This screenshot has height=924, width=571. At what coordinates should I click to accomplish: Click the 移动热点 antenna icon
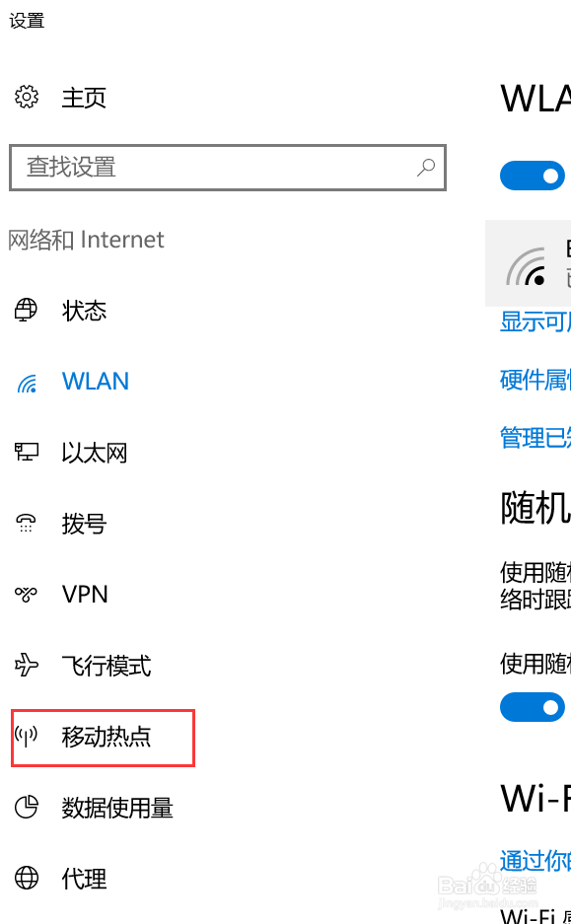(26, 736)
